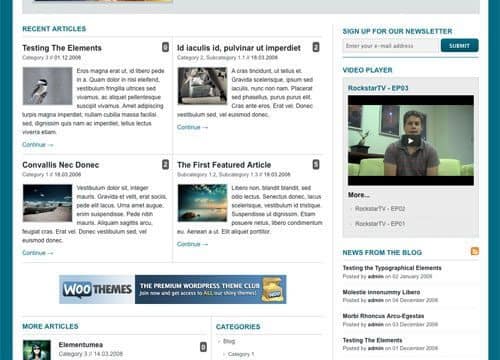Play the RockstarTV EP03 video
The height and width of the screenshot is (360, 500).
411,141
